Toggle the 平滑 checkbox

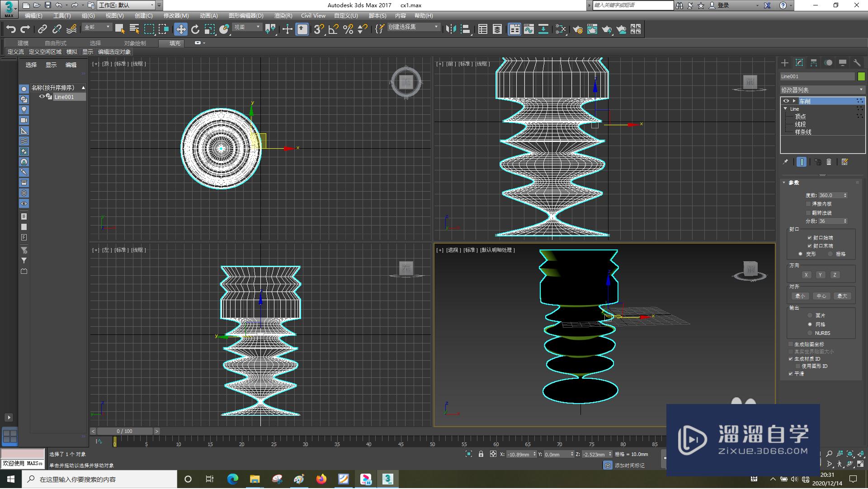[791, 374]
